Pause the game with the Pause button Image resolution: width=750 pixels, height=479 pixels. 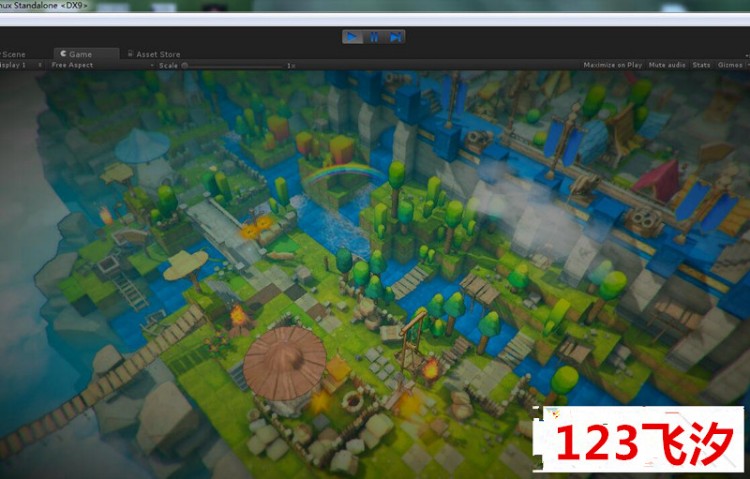coord(374,37)
